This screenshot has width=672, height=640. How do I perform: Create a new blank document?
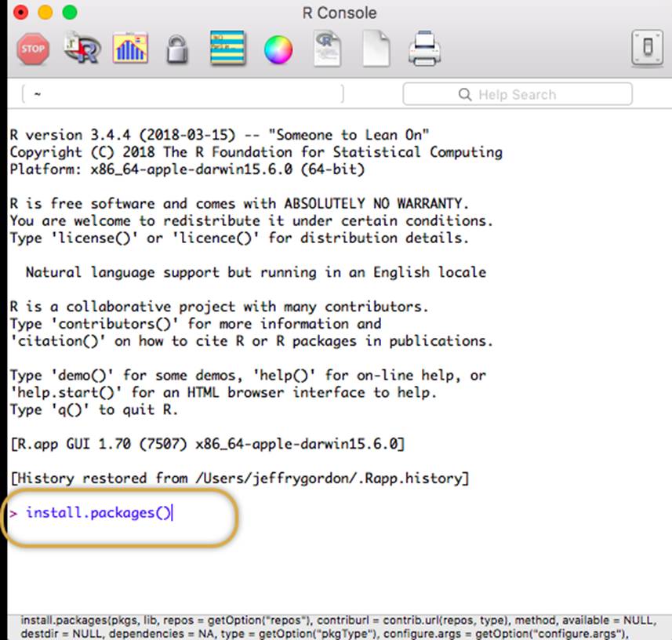point(376,50)
